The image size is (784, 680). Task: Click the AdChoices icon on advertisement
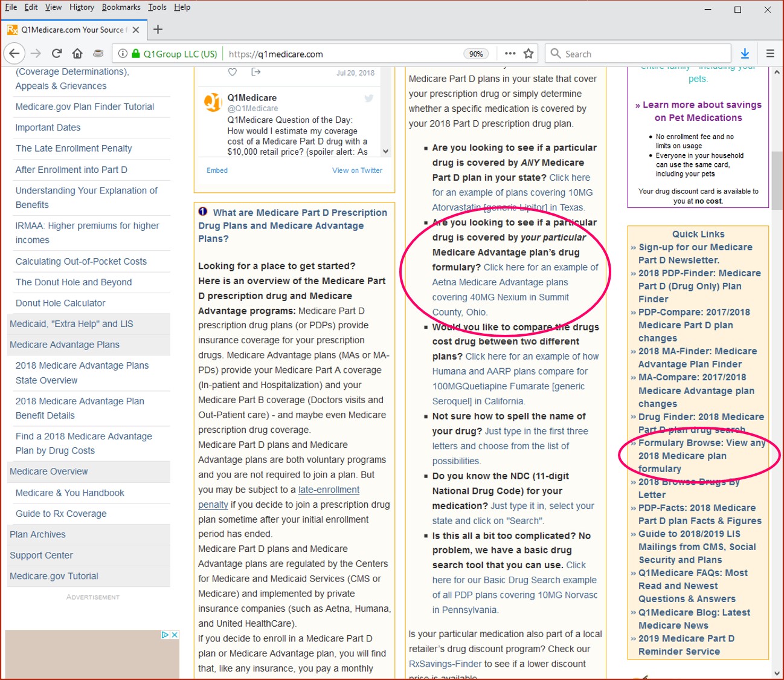click(165, 635)
